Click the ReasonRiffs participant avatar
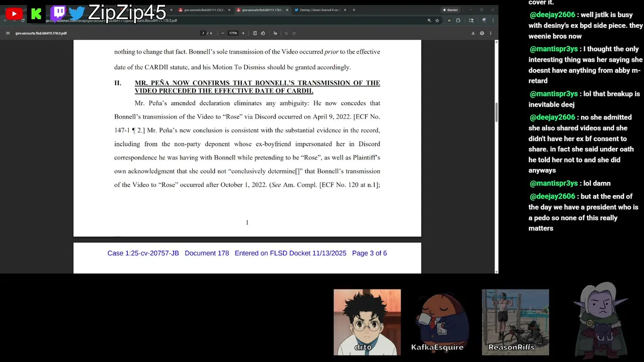This screenshot has width=644, height=362. coord(515,322)
